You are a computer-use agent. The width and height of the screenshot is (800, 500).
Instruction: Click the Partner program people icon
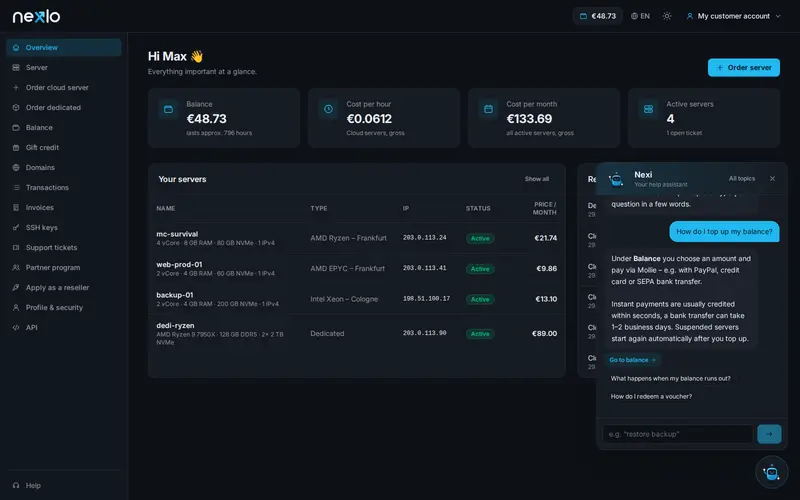(x=16, y=267)
